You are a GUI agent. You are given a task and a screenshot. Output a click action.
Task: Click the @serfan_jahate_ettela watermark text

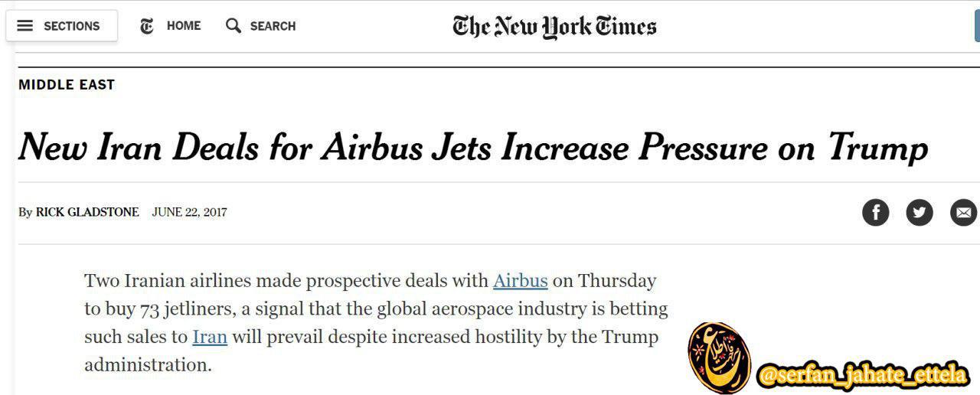(862, 376)
